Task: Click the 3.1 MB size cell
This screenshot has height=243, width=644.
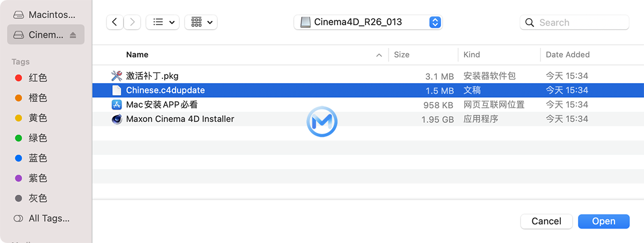Action: (440, 76)
